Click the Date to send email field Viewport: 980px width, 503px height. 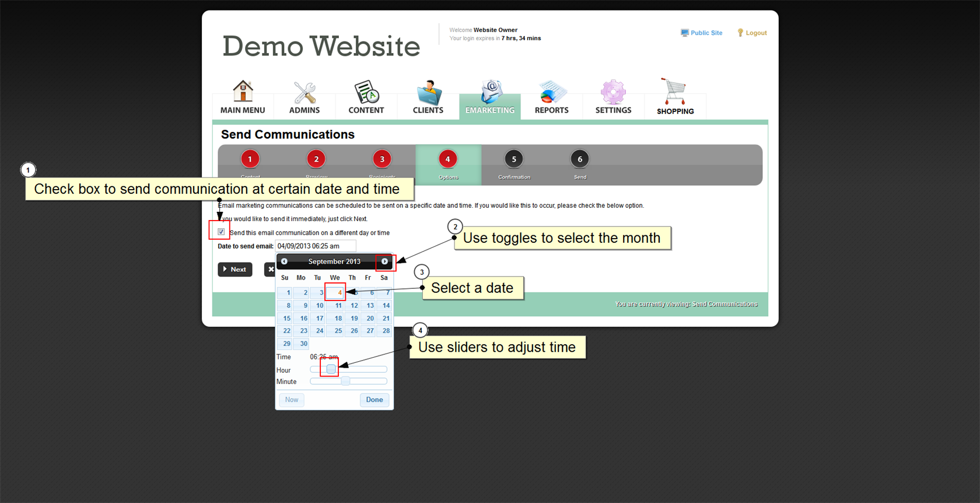coord(315,246)
